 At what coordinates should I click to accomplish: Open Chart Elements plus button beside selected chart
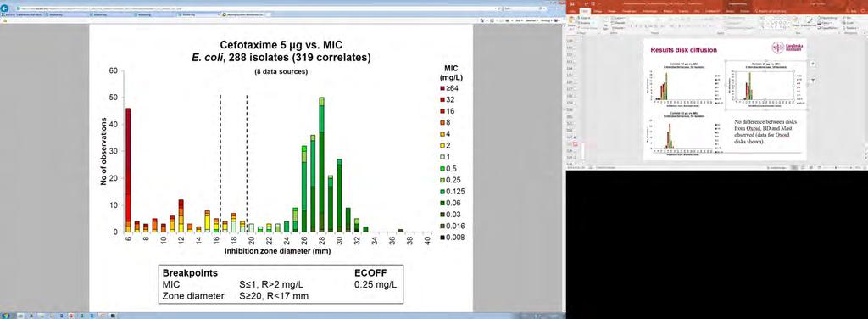(813, 64)
